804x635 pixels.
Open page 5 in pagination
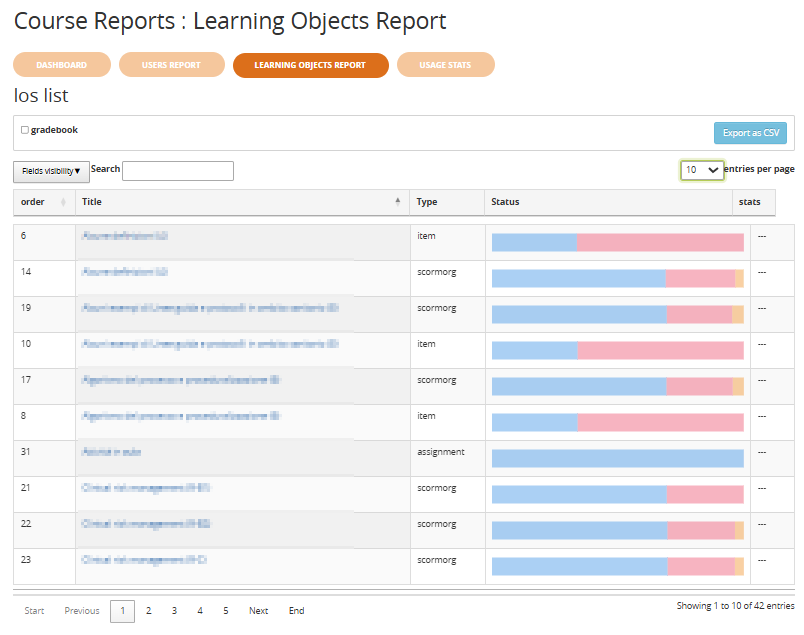(x=225, y=611)
